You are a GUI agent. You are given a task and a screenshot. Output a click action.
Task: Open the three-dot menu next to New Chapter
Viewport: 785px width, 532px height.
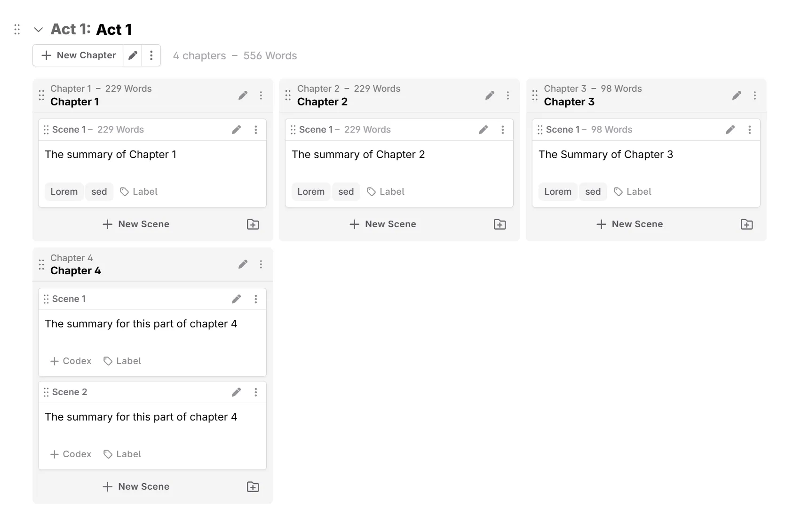pyautogui.click(x=151, y=55)
